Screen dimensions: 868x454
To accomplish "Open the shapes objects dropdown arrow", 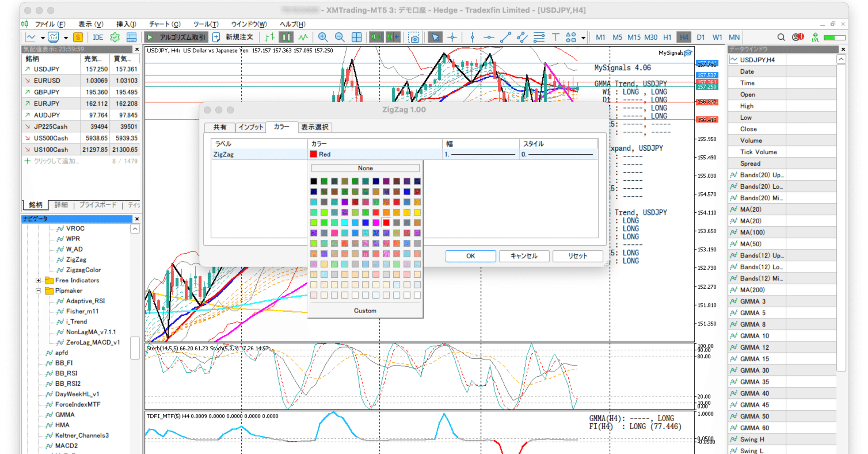I will (583, 38).
